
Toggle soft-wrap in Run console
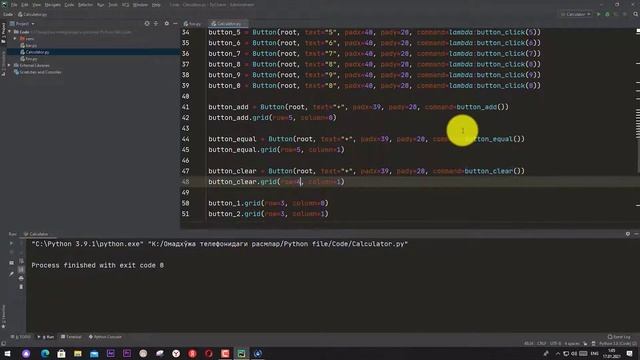(21, 261)
